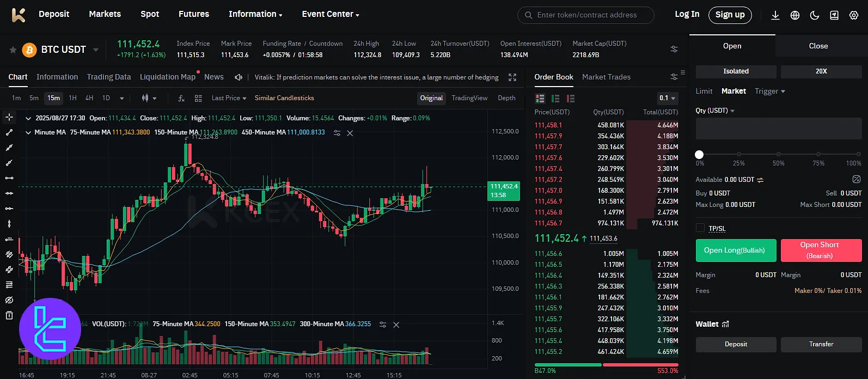
Task: Open the wallet chart icon
Action: pos(725,324)
